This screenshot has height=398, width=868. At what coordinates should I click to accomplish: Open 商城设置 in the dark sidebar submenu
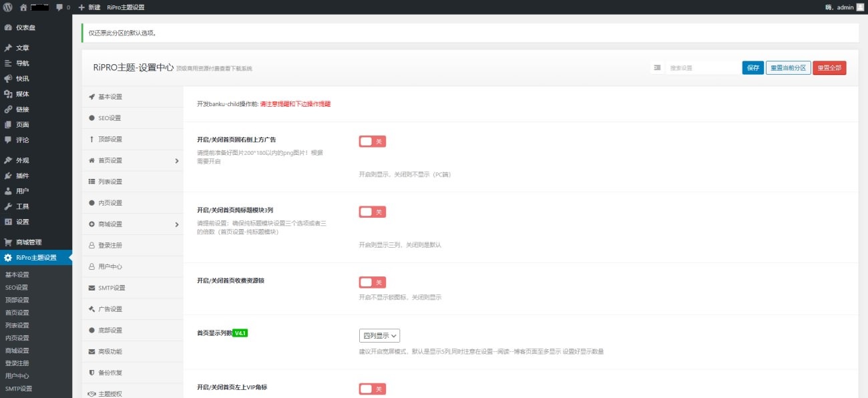click(x=17, y=351)
